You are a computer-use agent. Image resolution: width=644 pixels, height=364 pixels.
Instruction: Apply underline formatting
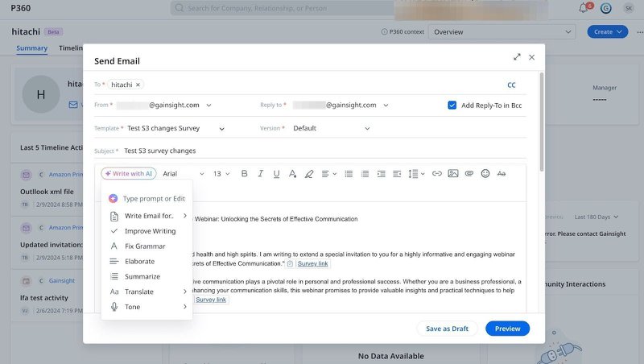click(x=276, y=174)
